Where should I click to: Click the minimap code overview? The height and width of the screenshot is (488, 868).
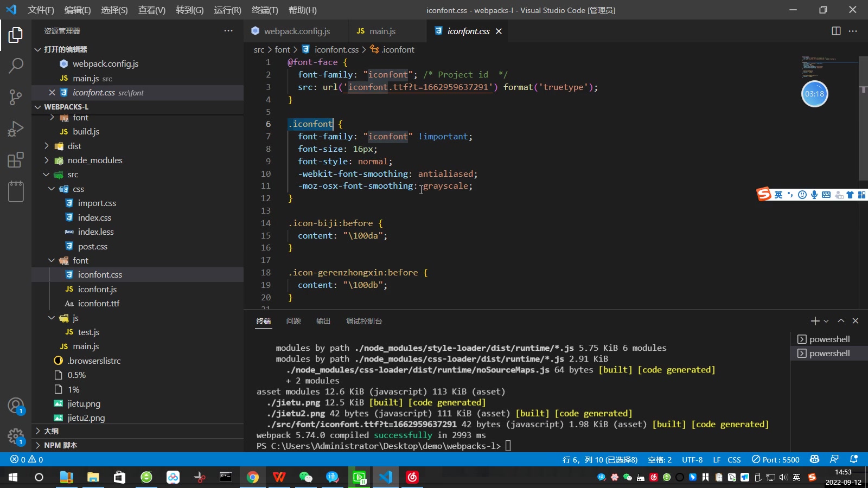pyautogui.click(x=829, y=68)
